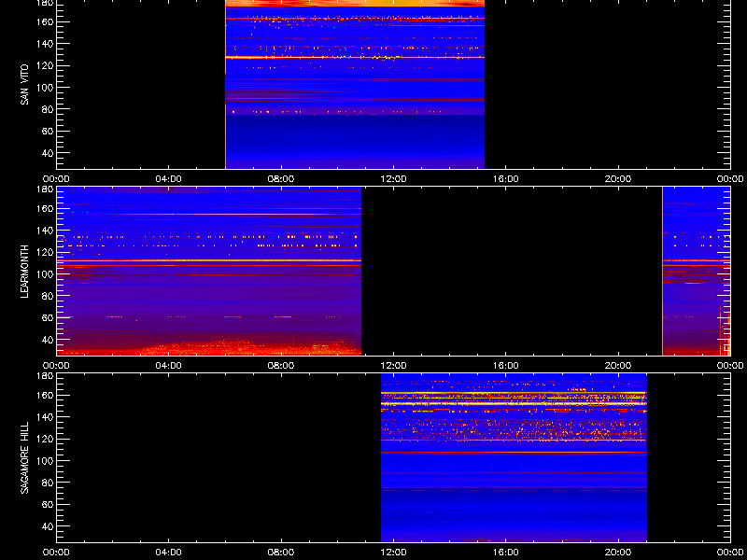Click the SAGAMORE HILL station label

coord(24,457)
